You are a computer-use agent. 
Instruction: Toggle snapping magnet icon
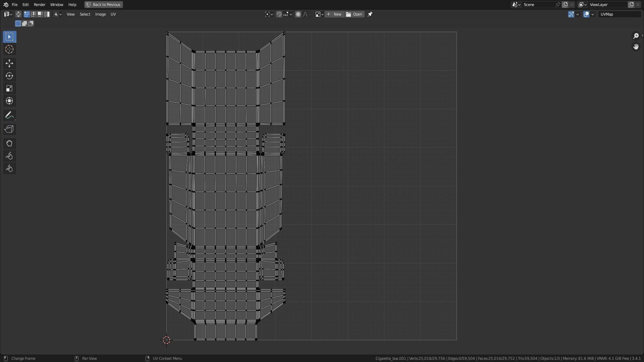tap(279, 14)
